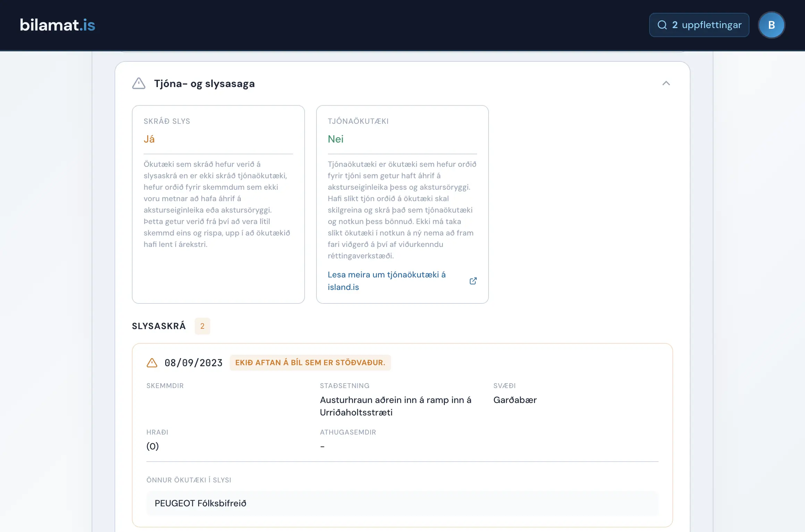The image size is (805, 532).
Task: Click the bilamat.is logo
Action: coord(58,25)
